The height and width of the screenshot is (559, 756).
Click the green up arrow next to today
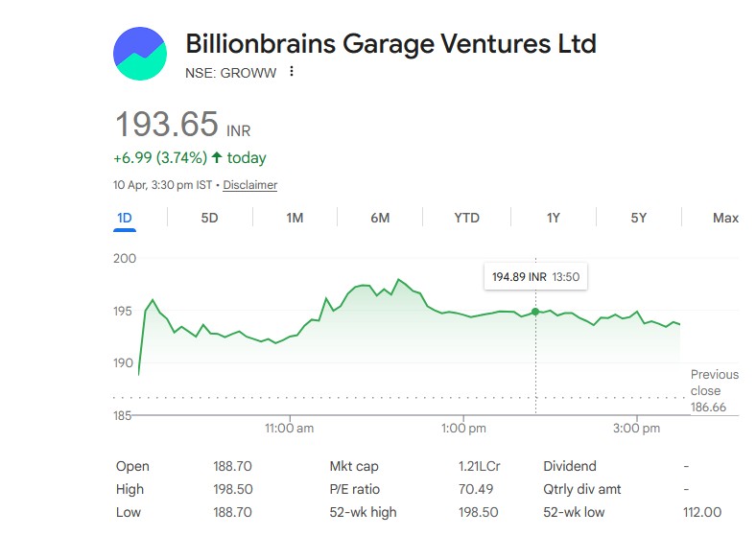217,158
